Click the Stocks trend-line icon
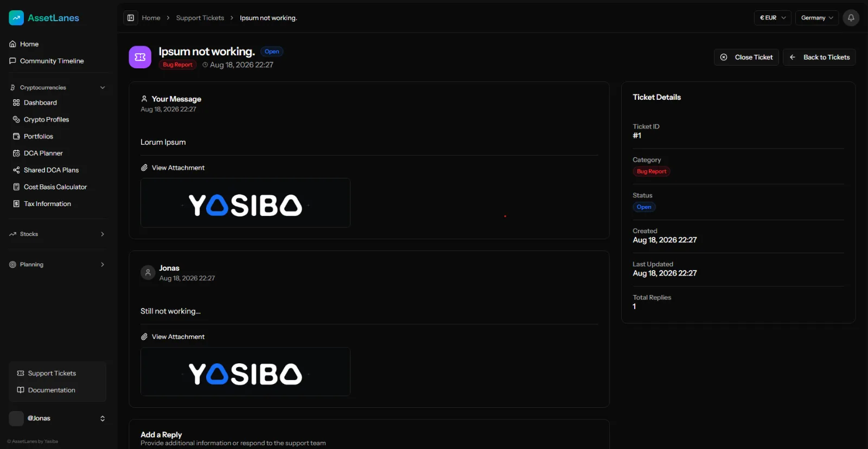Viewport: 868px width, 449px height. 12,234
